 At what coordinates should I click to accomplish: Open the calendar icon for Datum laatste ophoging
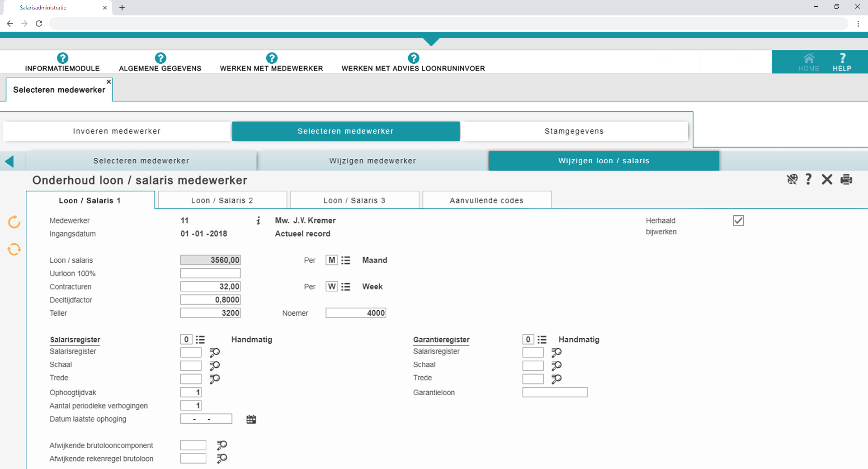(x=251, y=419)
